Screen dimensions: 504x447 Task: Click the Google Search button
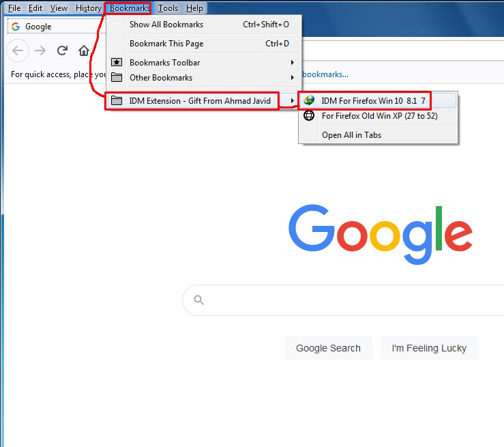click(x=328, y=348)
